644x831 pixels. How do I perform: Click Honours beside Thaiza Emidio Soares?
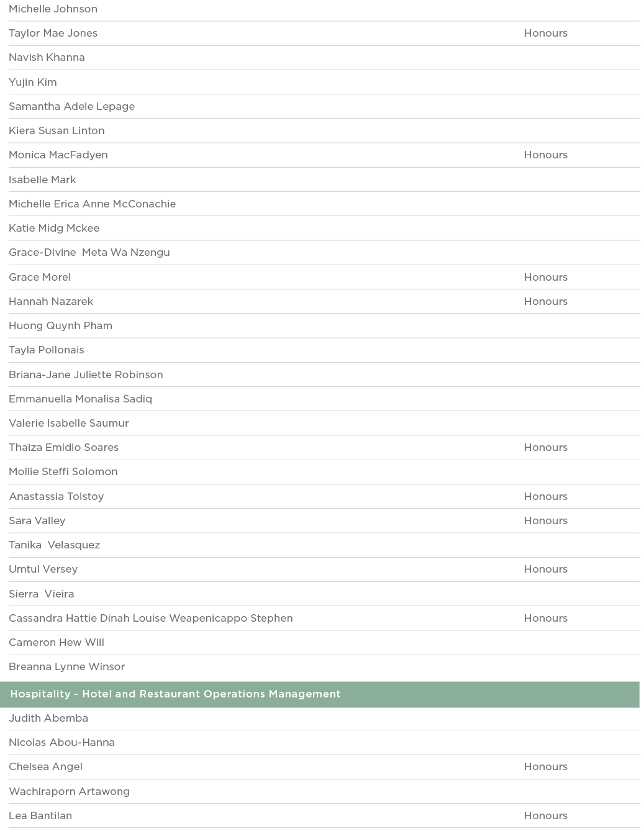pyautogui.click(x=545, y=448)
